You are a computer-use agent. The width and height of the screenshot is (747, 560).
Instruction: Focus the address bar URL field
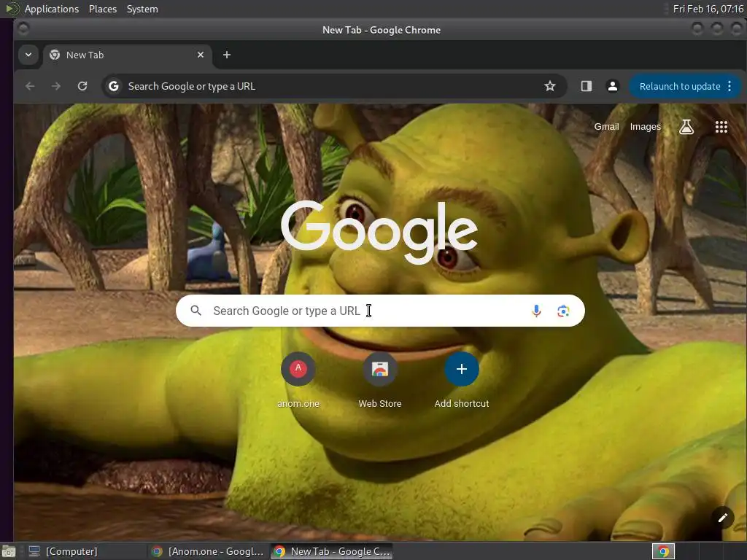coord(333,86)
